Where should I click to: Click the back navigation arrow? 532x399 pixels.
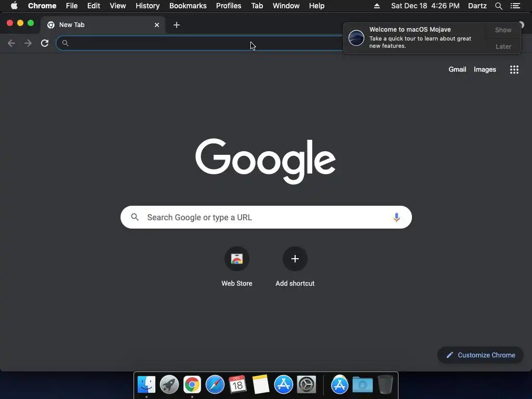click(x=11, y=43)
